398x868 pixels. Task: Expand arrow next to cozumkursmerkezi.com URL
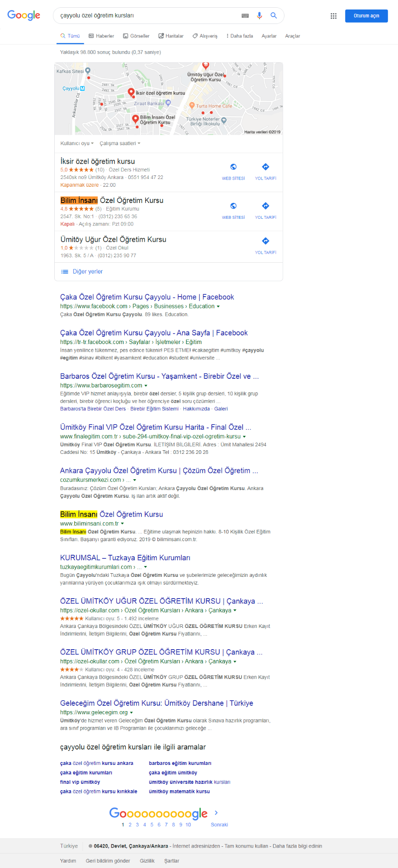[135, 480]
